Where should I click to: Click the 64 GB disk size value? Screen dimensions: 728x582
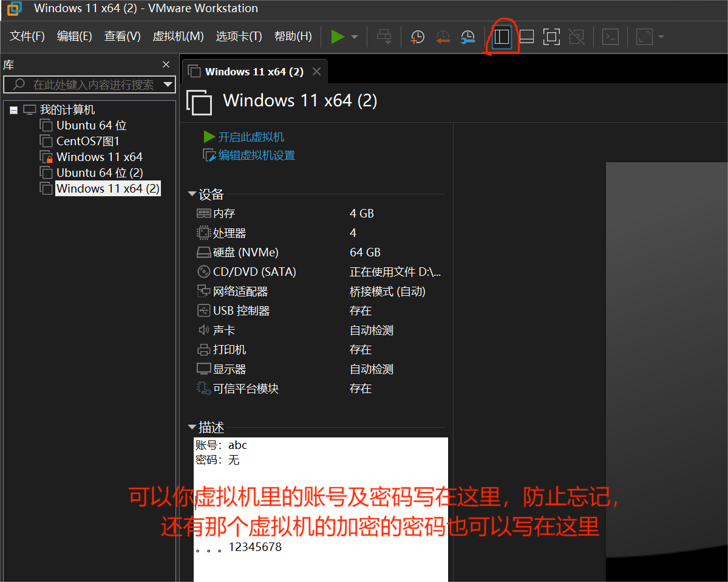click(365, 252)
